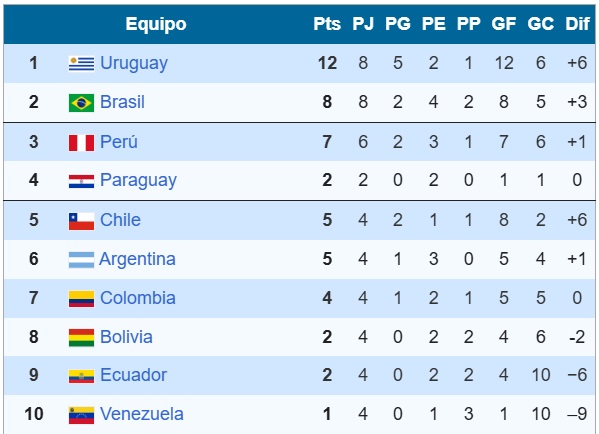Click the Bolivia flag icon
This screenshot has height=434, width=599.
tap(81, 338)
